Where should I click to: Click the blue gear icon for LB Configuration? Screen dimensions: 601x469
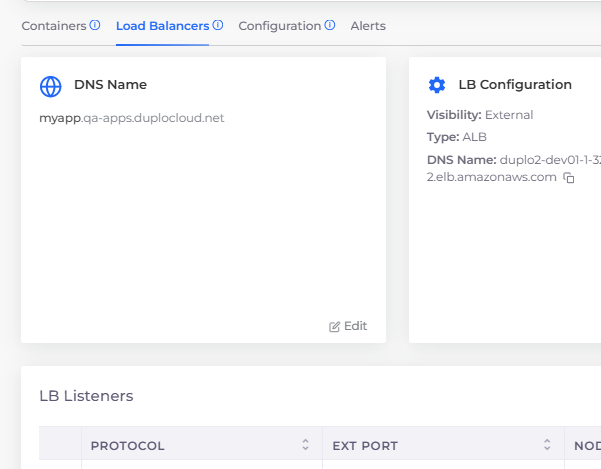pos(437,85)
